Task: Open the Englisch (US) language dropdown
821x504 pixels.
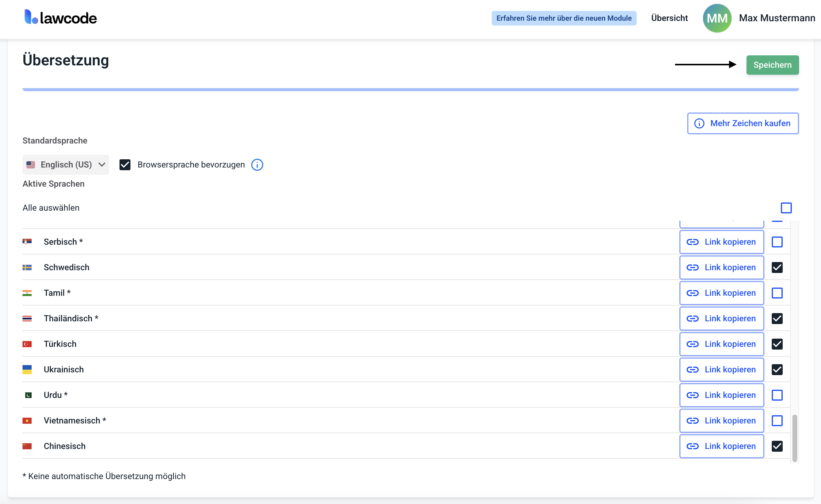Action: pyautogui.click(x=66, y=165)
